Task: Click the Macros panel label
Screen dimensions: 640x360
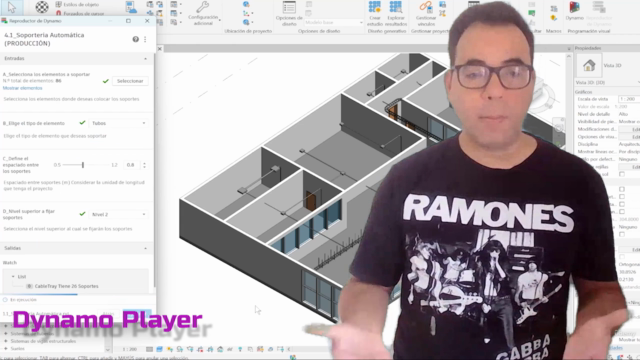Action: tap(553, 31)
